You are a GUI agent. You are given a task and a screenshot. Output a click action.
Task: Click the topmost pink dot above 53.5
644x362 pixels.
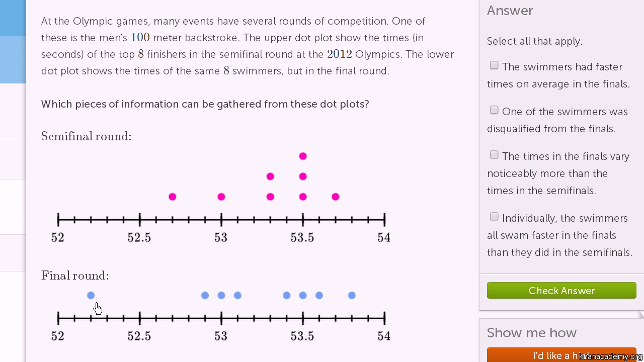(x=303, y=156)
